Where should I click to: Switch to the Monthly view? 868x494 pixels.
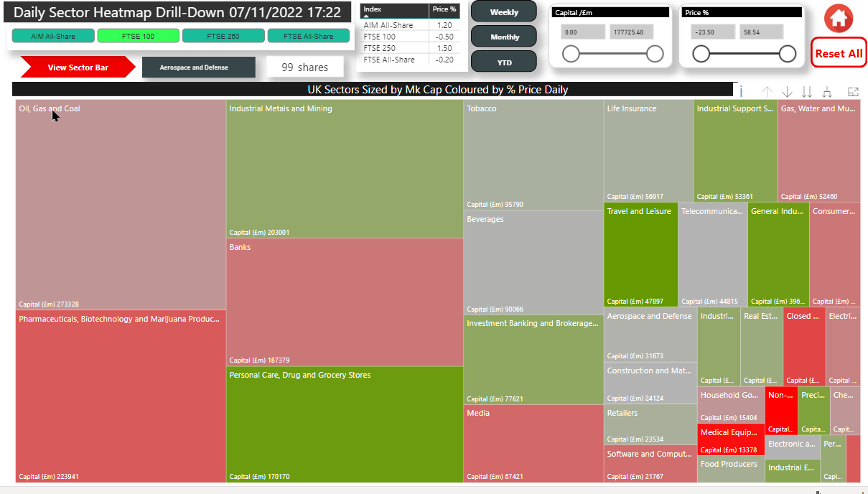pos(504,37)
